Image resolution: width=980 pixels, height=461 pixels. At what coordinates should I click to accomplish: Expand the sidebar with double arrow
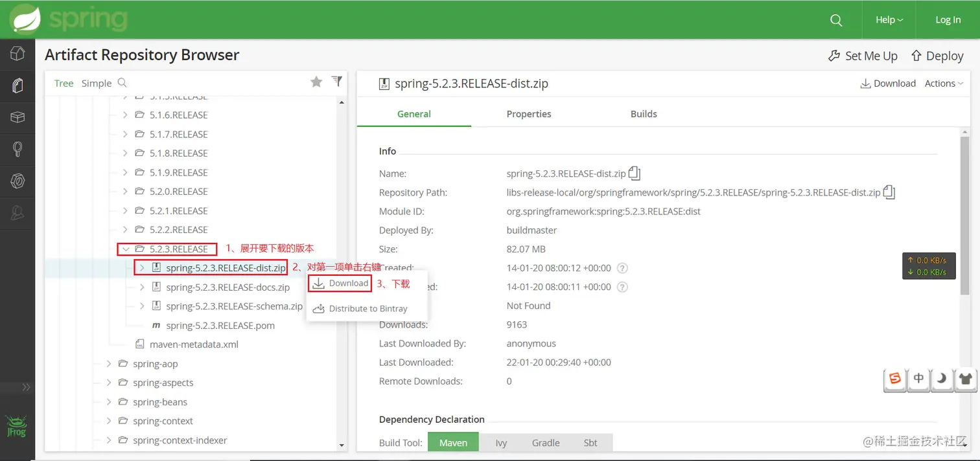26,387
